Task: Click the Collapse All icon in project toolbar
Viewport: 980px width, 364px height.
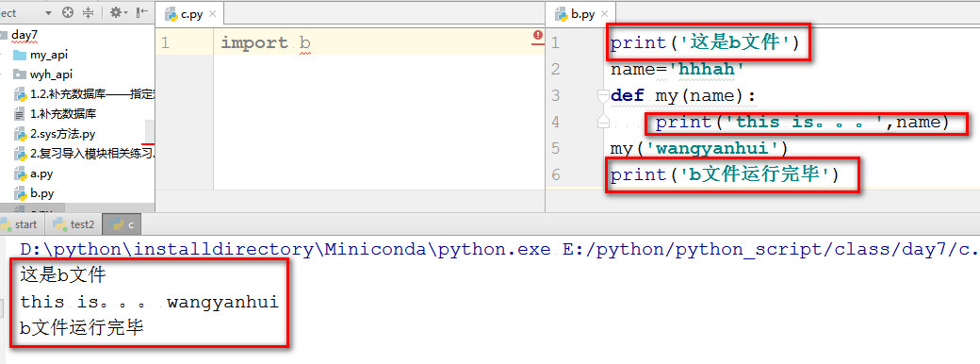Action: pos(89,12)
